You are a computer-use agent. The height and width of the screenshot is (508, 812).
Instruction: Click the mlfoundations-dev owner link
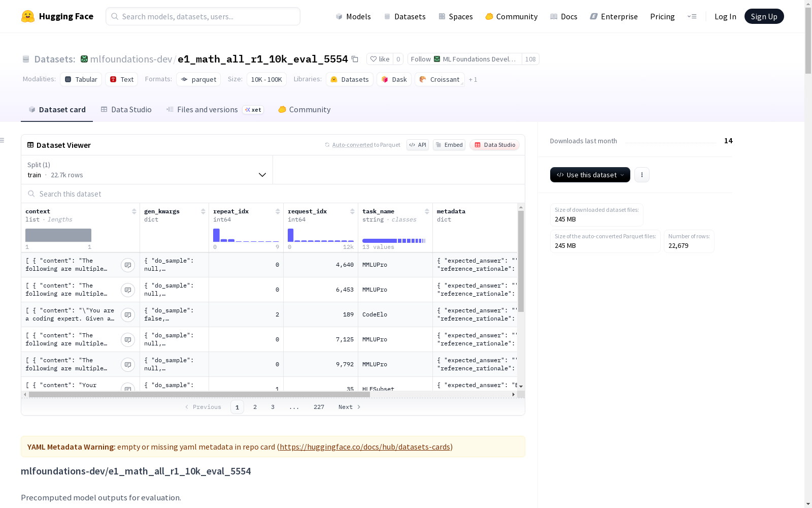[131, 59]
